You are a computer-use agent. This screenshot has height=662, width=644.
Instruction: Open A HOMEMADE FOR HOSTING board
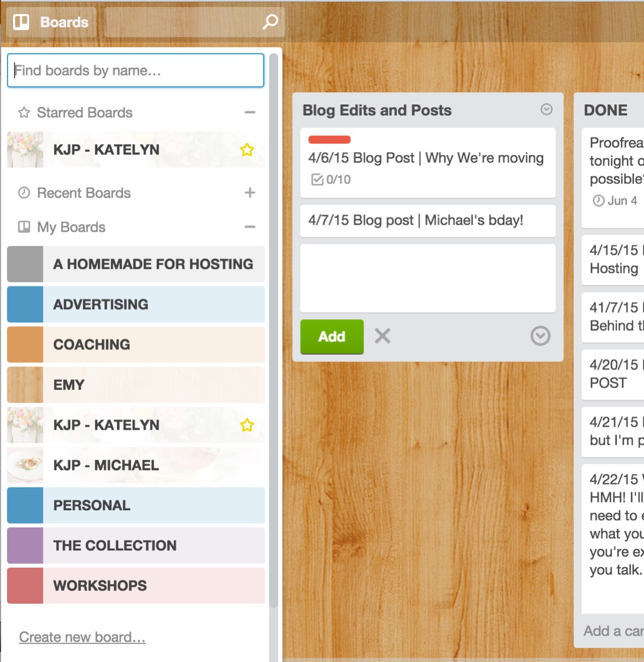[x=136, y=264]
